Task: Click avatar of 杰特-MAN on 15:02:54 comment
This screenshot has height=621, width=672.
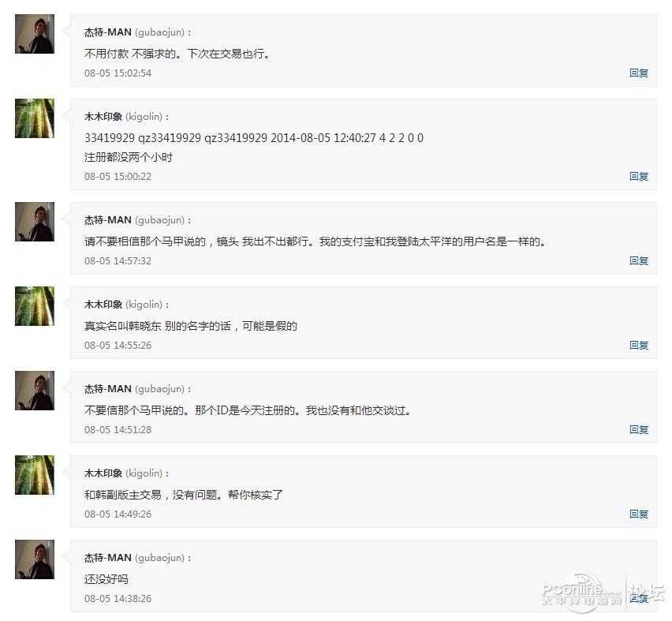Action: (34, 34)
